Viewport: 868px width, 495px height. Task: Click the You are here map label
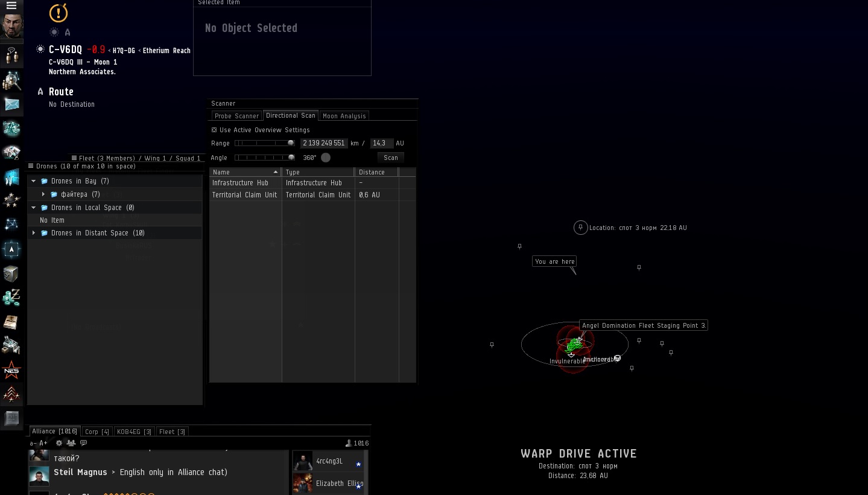click(554, 261)
